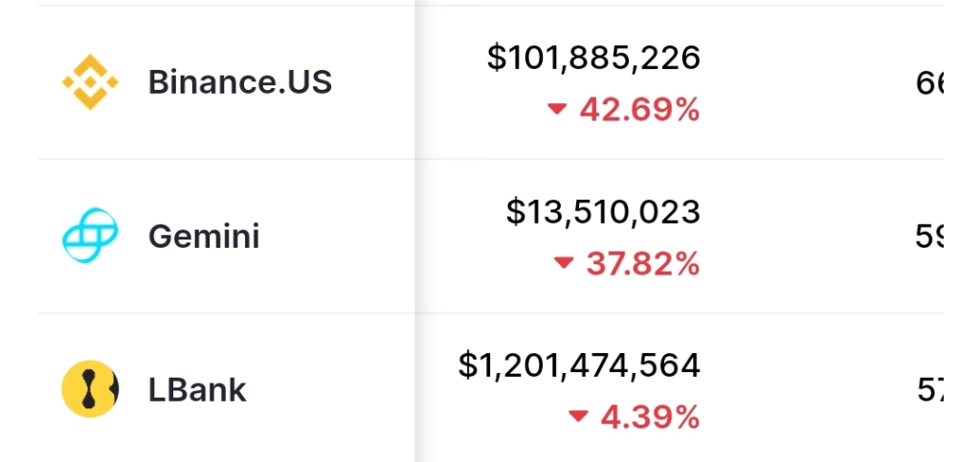Click the 42.69% change figure
The image size is (980, 462).
coord(639,110)
